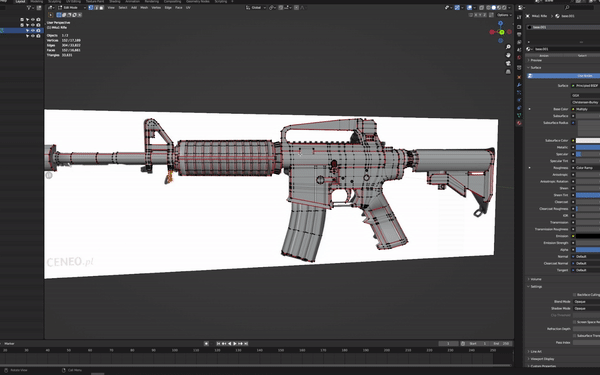The image size is (600, 375).
Task: Click the pan view hand icon
Action: 508,55
